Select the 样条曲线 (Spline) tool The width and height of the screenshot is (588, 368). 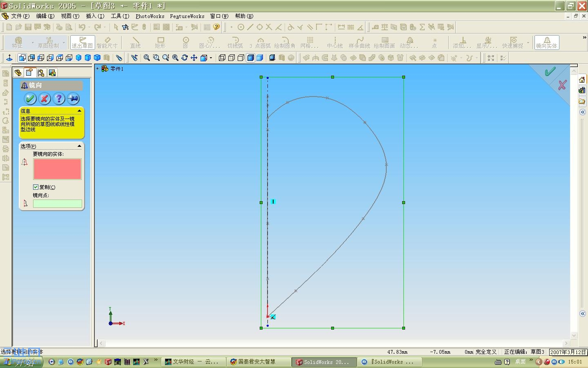click(x=359, y=43)
